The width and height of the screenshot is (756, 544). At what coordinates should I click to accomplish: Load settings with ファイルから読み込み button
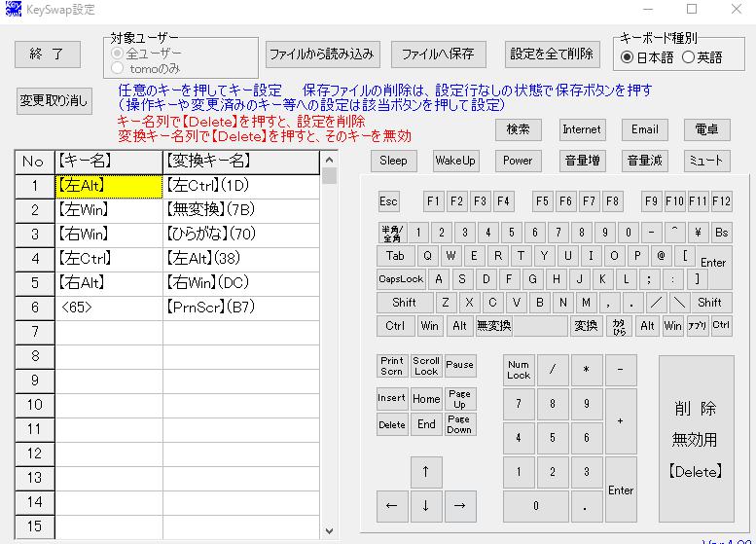click(323, 54)
